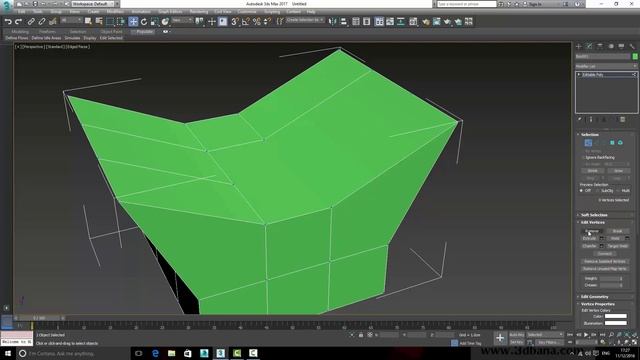Viewport: 640px width, 360px height.
Task: Switch to Polygon sub-object level icon
Action: [x=612, y=142]
